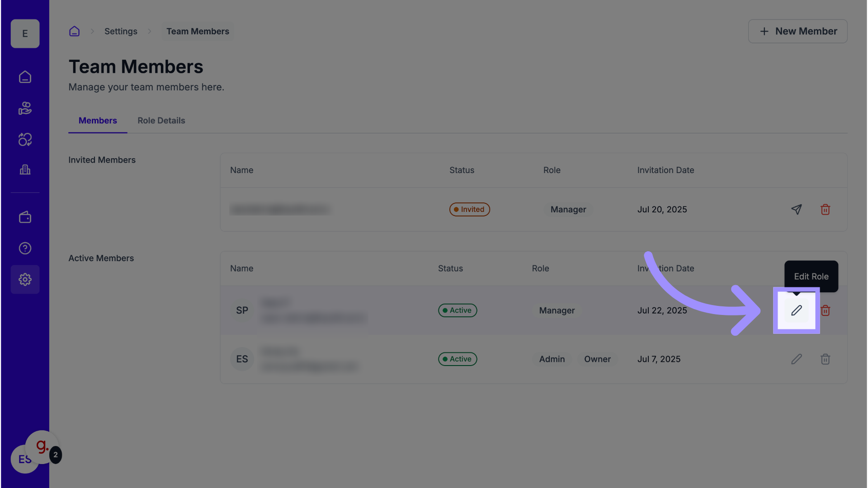The width and height of the screenshot is (868, 488).
Task: Click the edit pencil for member ES
Action: pos(797,359)
